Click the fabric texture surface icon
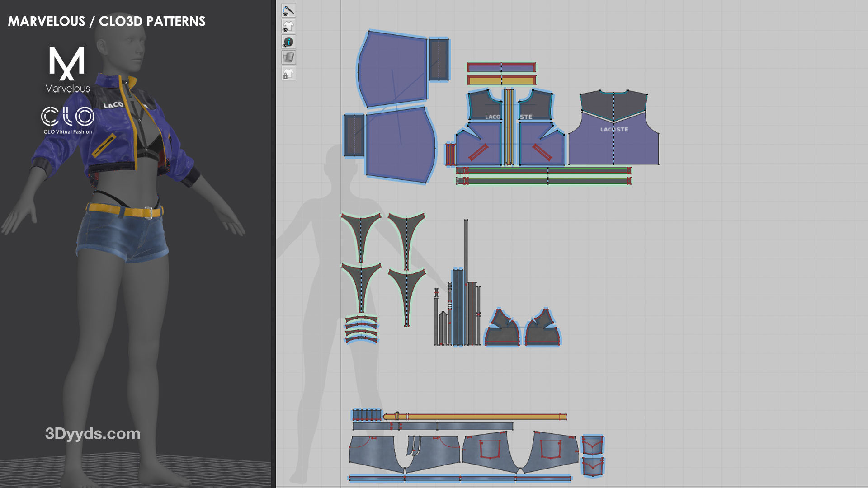 pos(288,57)
